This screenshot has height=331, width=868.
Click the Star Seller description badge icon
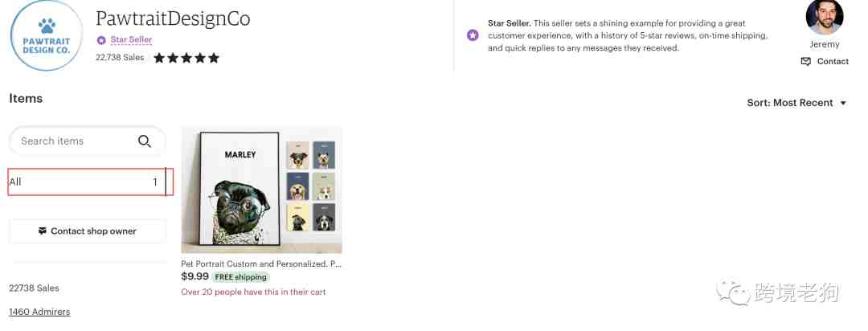[x=473, y=35]
